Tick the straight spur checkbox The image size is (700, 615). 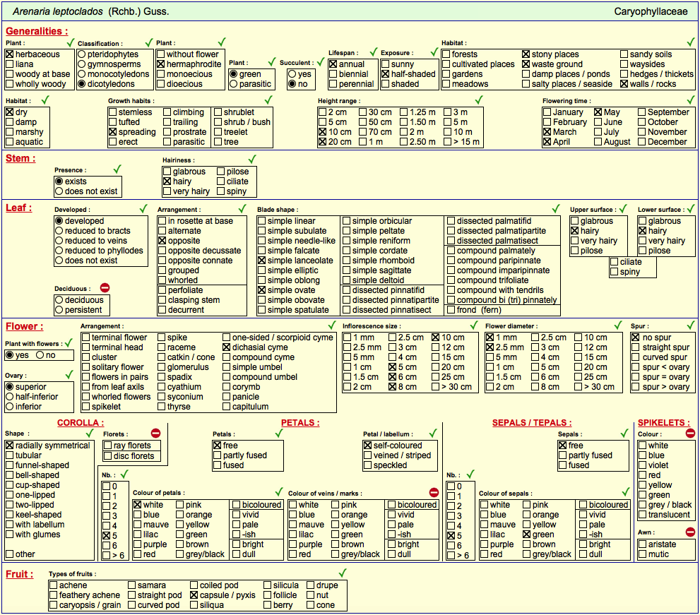[636, 347]
